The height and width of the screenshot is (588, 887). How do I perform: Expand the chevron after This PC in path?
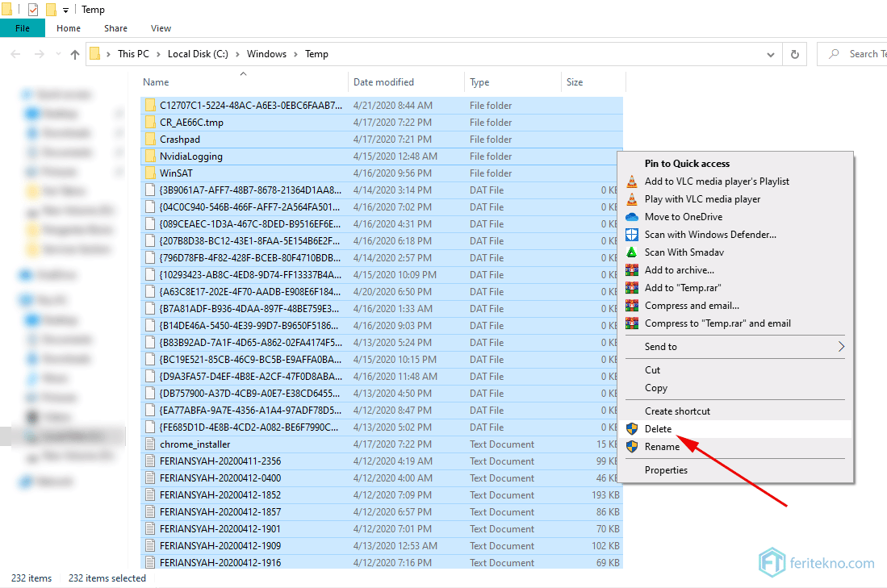pyautogui.click(x=160, y=54)
